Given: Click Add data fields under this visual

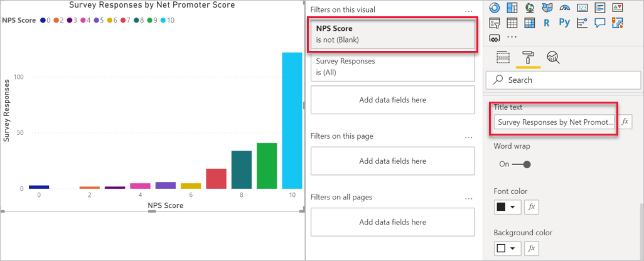Looking at the screenshot, I should point(393,100).
